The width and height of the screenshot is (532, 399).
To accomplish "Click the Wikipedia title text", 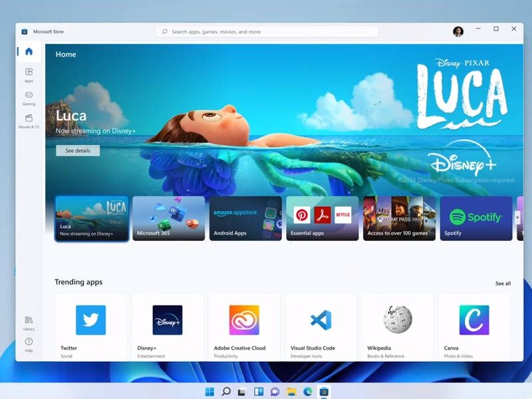I will pos(379,348).
